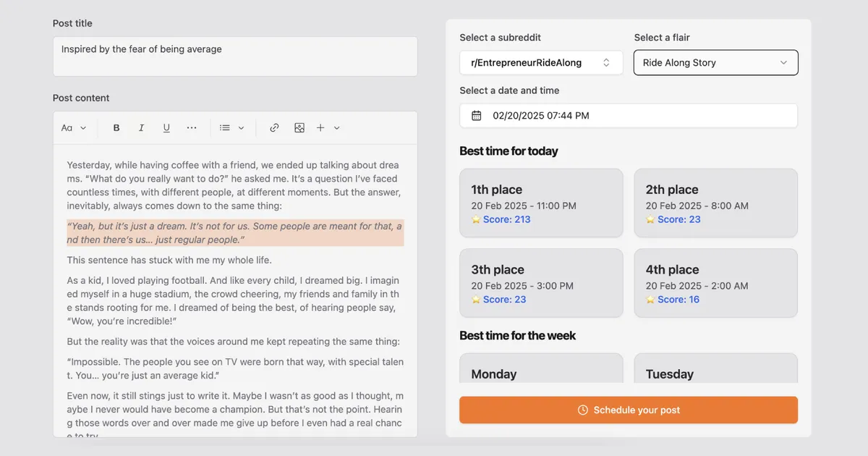Open more formatting options ellipsis

tap(192, 128)
